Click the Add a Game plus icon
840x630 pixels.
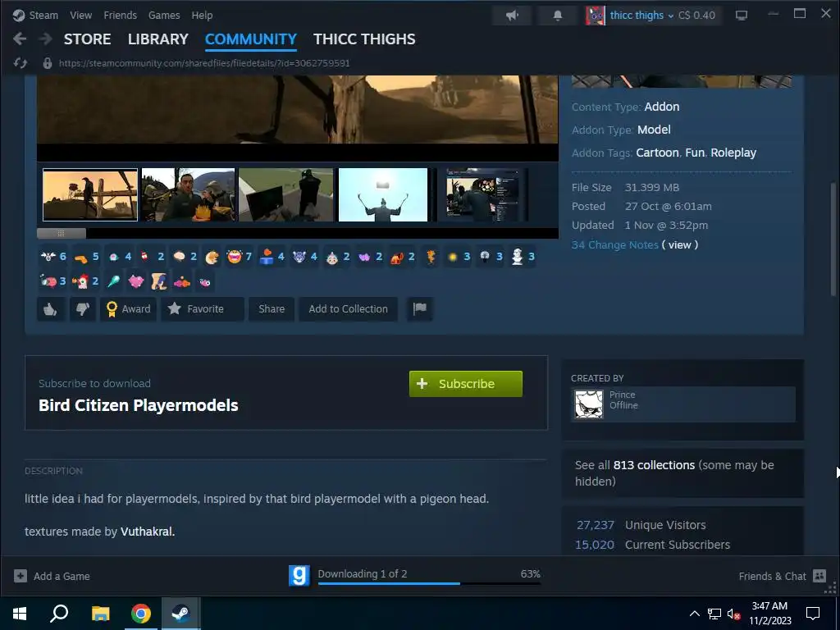(x=21, y=576)
